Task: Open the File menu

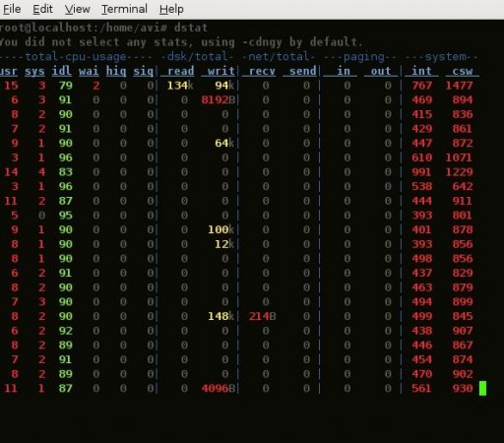Action: pyautogui.click(x=12, y=9)
